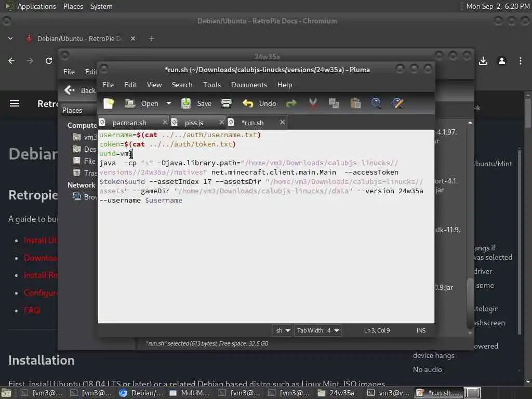Click the Chromium forward arrow
532x399 pixels.
[x=30, y=61]
